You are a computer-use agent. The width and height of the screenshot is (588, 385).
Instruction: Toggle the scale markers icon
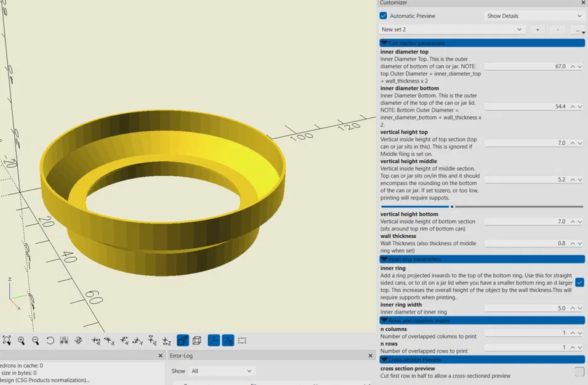[x=227, y=340]
